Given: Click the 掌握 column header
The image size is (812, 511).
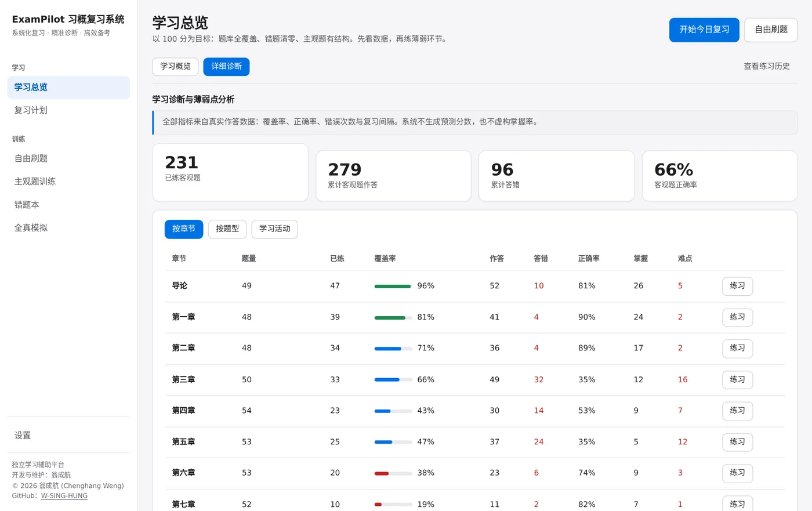Looking at the screenshot, I should tap(641, 259).
